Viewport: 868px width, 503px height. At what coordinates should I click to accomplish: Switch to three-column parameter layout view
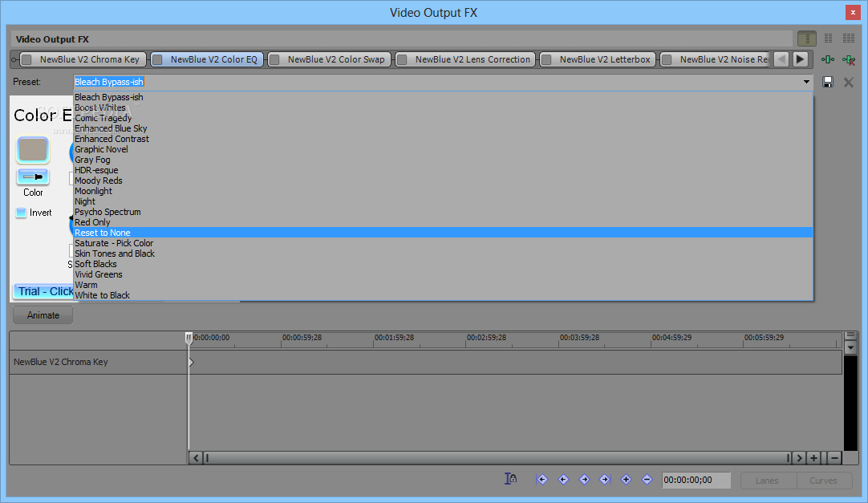click(x=849, y=39)
